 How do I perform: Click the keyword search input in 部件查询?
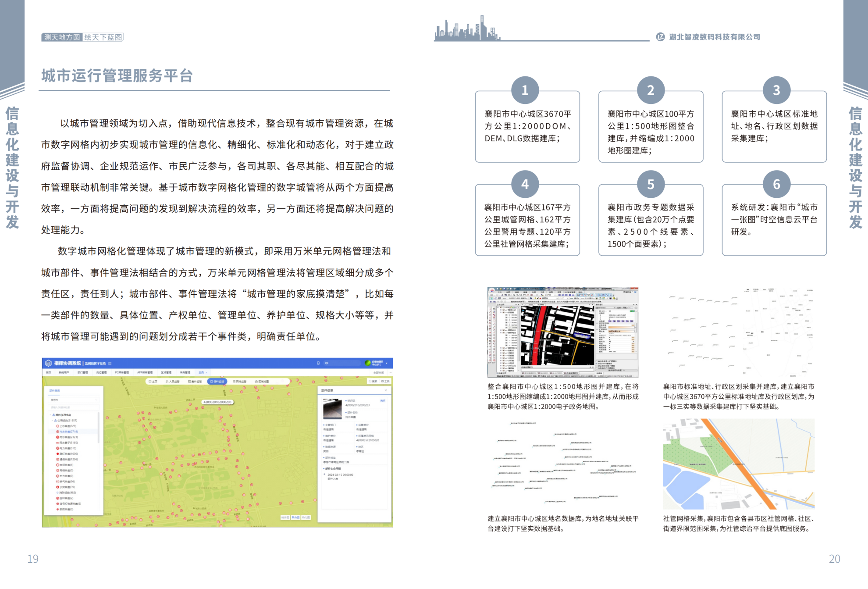click(x=74, y=407)
